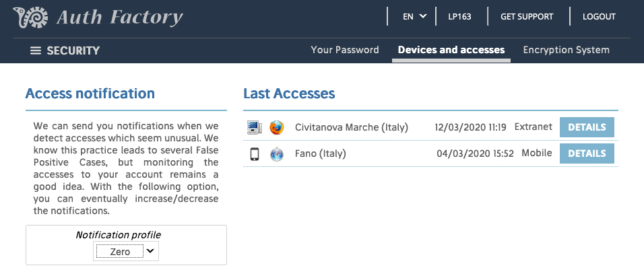Click the Auth Factory title text
This screenshot has height=276, width=644.
[119, 18]
